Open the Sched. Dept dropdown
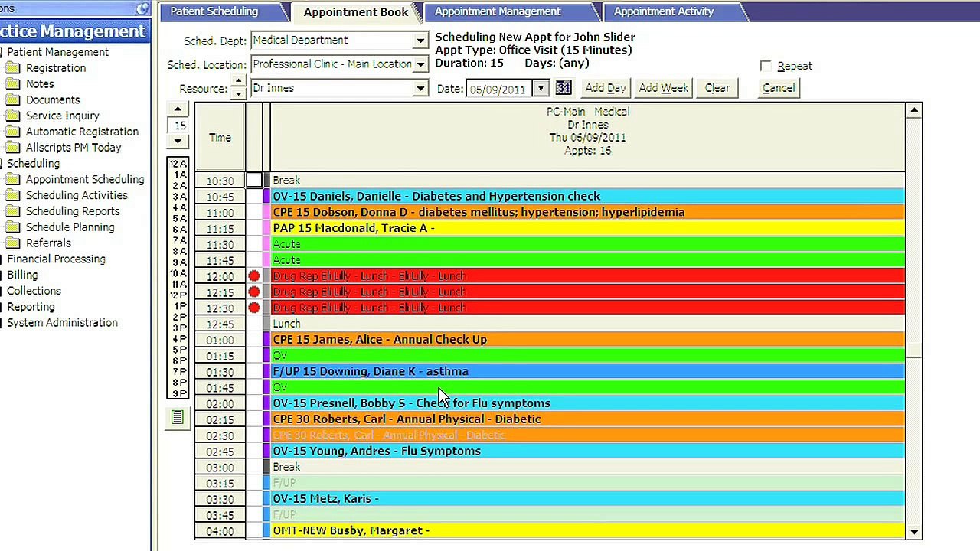The width and height of the screenshot is (980, 551). pyautogui.click(x=420, y=41)
